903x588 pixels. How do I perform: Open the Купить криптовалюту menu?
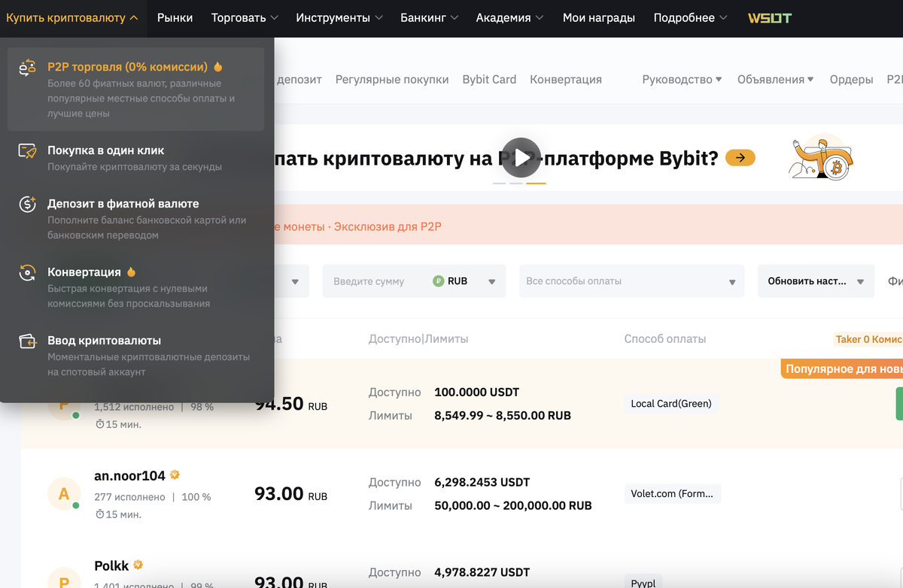pyautogui.click(x=72, y=17)
